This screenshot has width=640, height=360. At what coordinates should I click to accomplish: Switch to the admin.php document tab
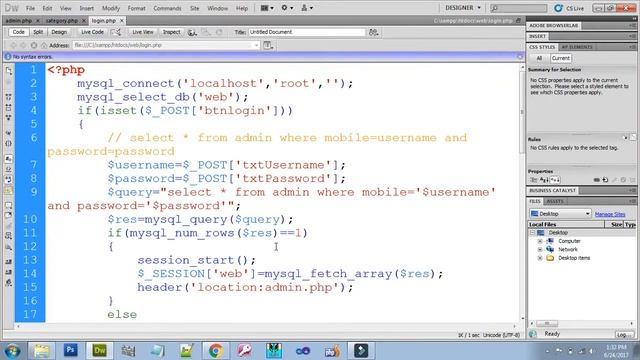19,20
